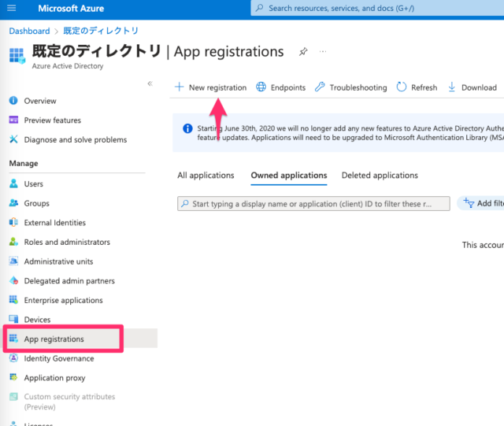Focus the display name or client ID filter box
The height and width of the screenshot is (426, 504).
pos(313,204)
